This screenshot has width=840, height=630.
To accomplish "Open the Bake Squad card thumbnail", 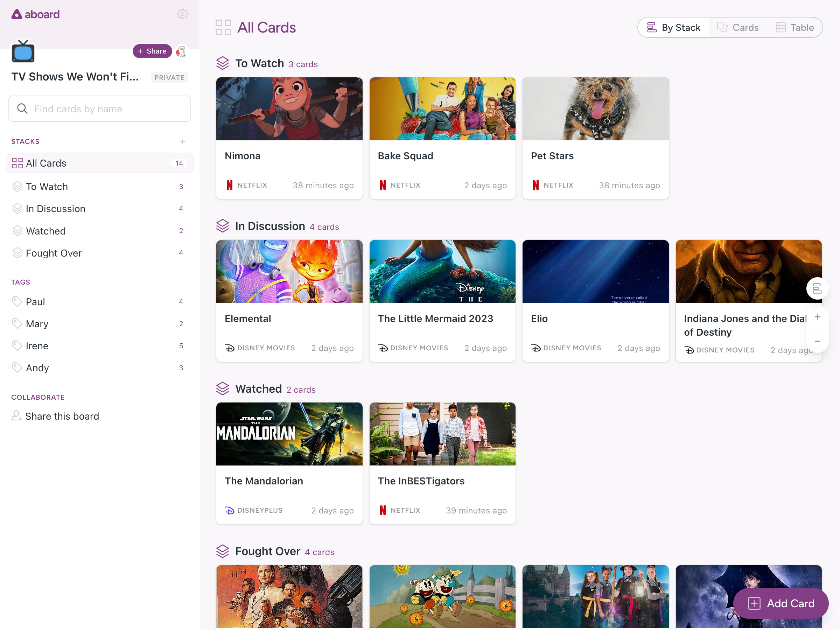I will pos(442,108).
